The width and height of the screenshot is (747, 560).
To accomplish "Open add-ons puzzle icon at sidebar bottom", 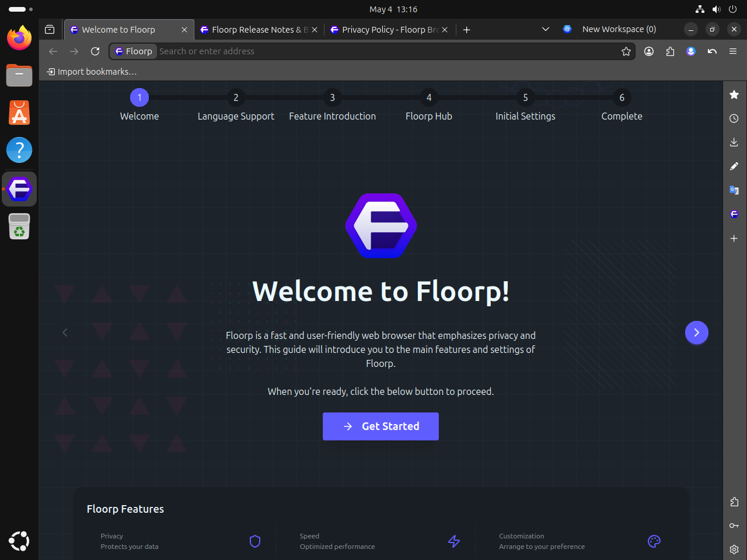I will coord(734,502).
